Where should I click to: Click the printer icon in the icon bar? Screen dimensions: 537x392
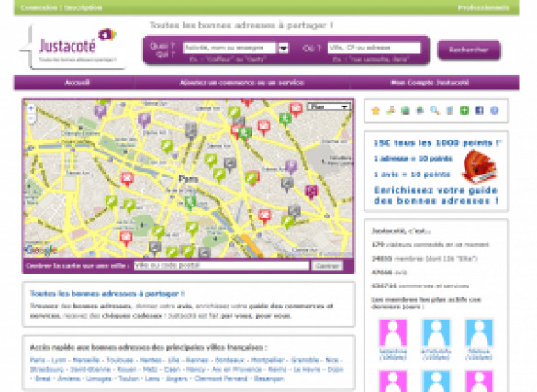[x=406, y=110]
